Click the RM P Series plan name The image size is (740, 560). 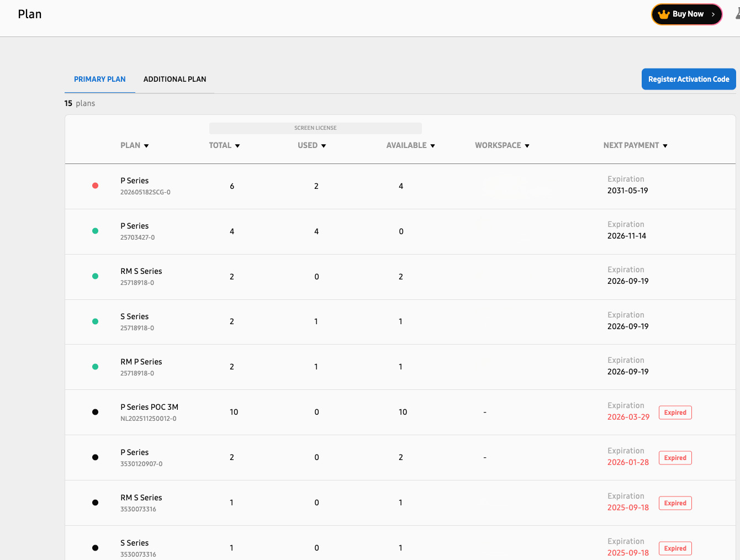coord(141,362)
